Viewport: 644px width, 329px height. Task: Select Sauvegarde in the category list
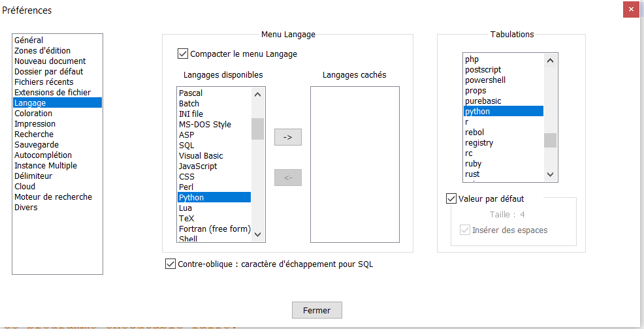(x=37, y=145)
